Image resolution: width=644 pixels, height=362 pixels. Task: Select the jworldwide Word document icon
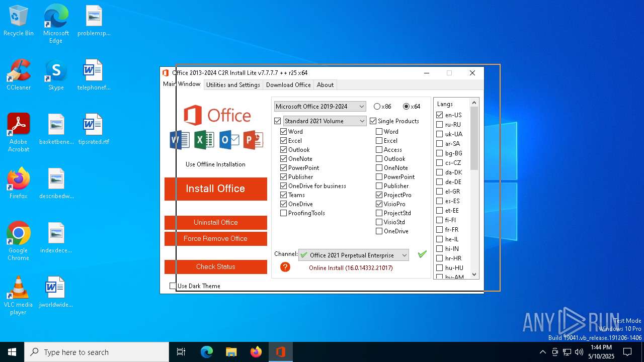56,292
